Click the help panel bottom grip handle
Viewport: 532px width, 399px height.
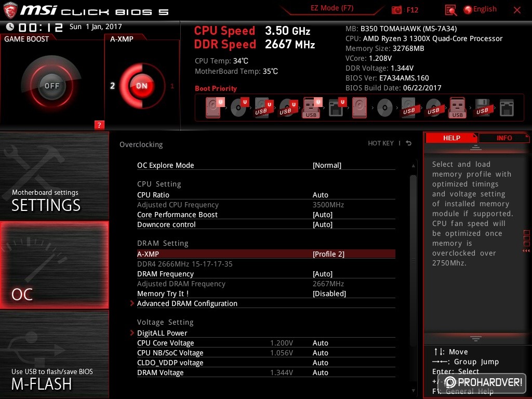476,338
